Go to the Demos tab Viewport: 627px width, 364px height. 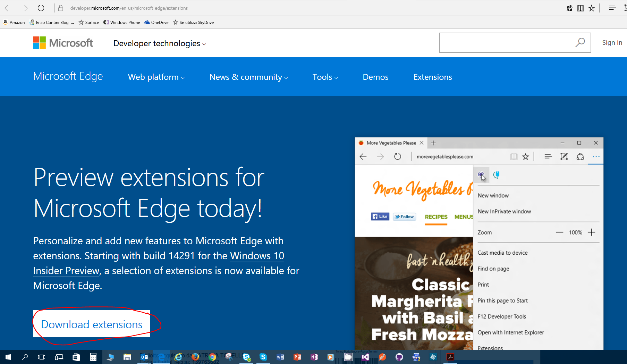(375, 77)
